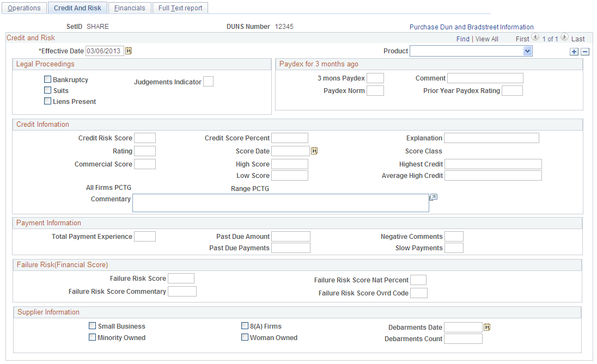Check the Bankruptcy checkbox
597x364 pixels.
point(47,79)
